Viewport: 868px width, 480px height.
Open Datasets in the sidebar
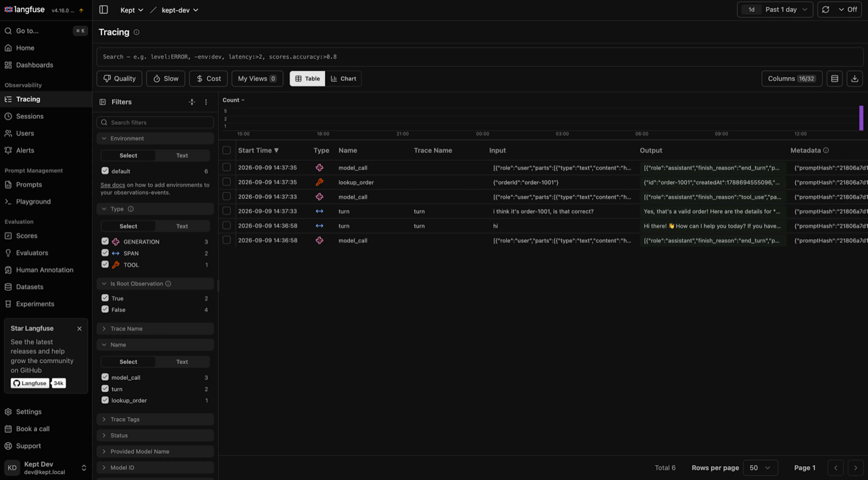(30, 287)
